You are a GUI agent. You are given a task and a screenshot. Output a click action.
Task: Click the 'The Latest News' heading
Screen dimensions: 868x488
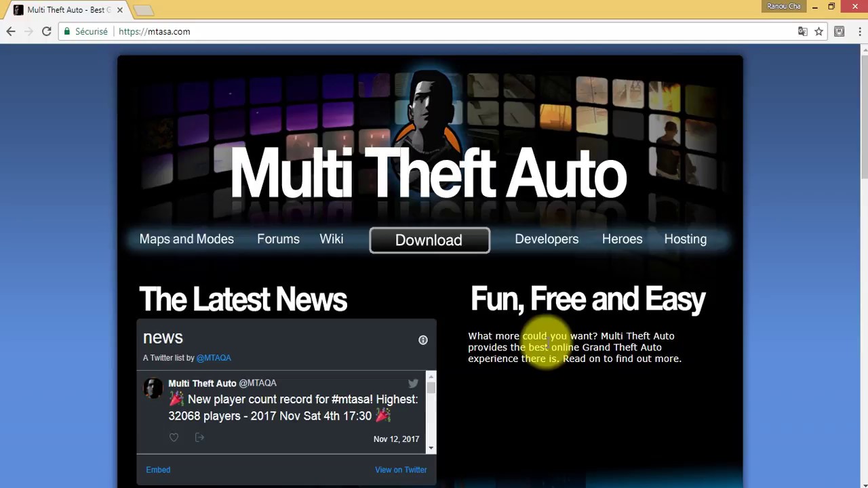click(243, 299)
